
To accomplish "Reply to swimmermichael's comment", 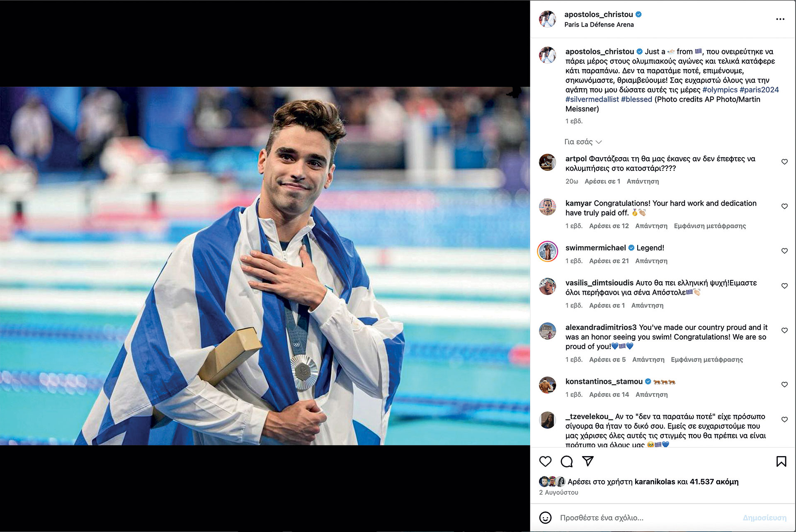I will tap(651, 261).
